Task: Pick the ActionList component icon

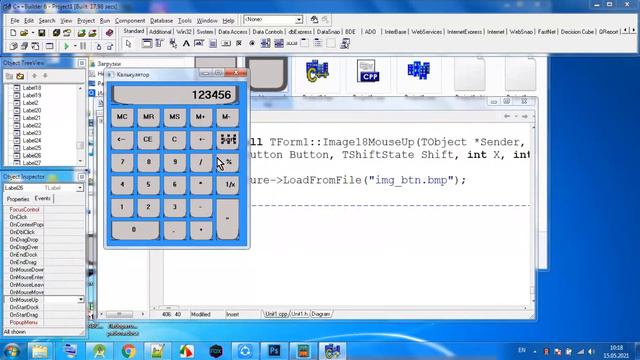Action: [345, 44]
